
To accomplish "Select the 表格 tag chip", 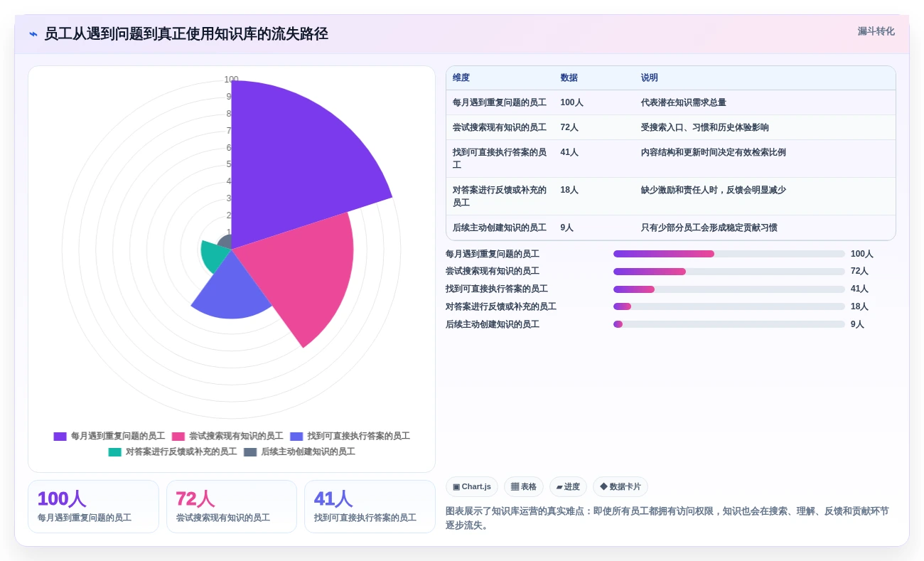I will [x=524, y=487].
